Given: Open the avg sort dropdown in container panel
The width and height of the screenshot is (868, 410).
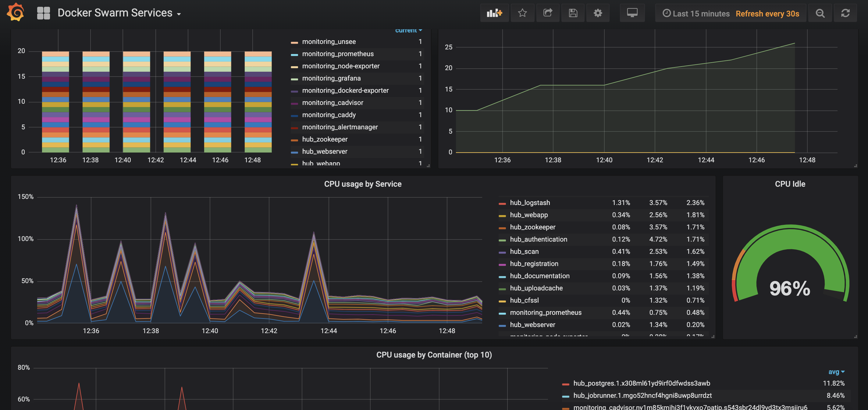Looking at the screenshot, I should [837, 372].
